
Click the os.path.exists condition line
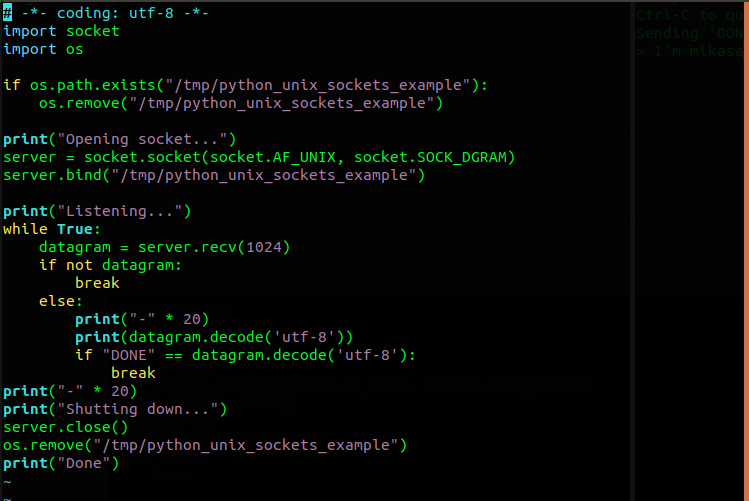point(246,85)
